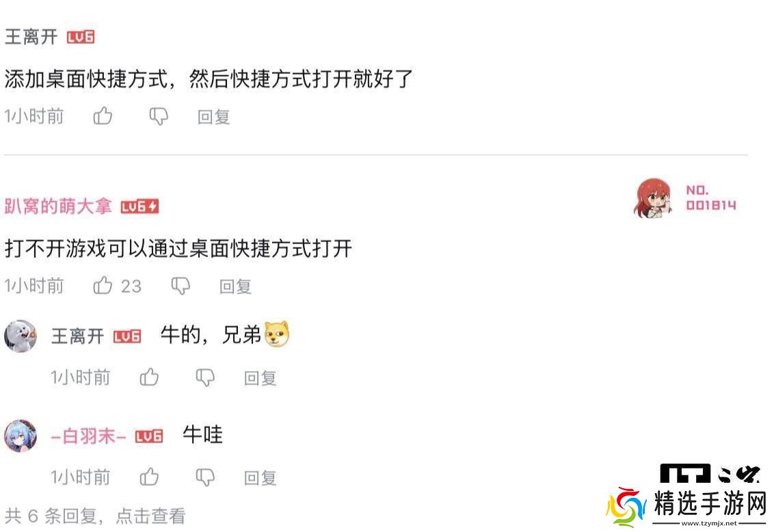Image resolution: width=774 pixels, height=532 pixels.
Task: Reply to -白羽末-'s "牛哇" comment
Action: click(x=260, y=478)
